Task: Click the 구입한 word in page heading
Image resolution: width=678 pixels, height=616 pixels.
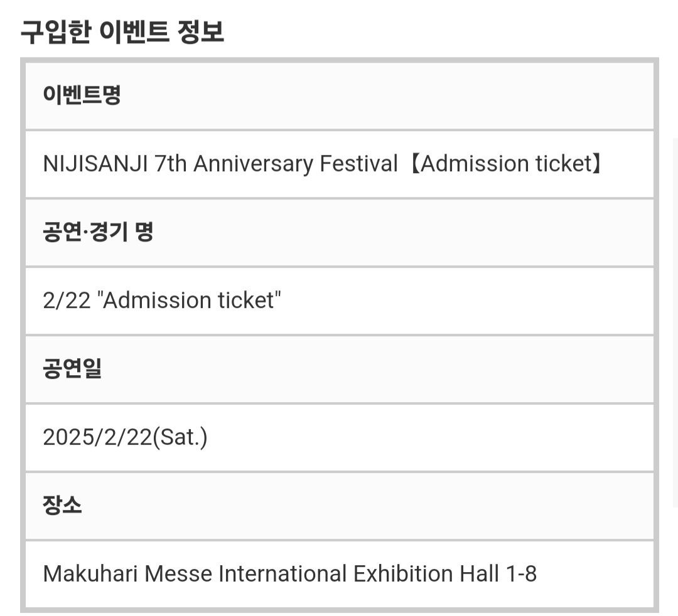Action: pyautogui.click(x=56, y=32)
